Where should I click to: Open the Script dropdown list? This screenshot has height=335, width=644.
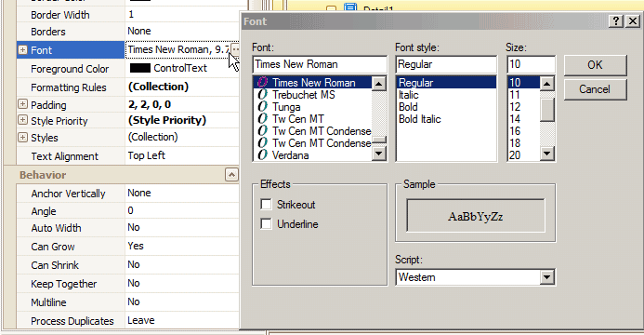pyautogui.click(x=546, y=277)
